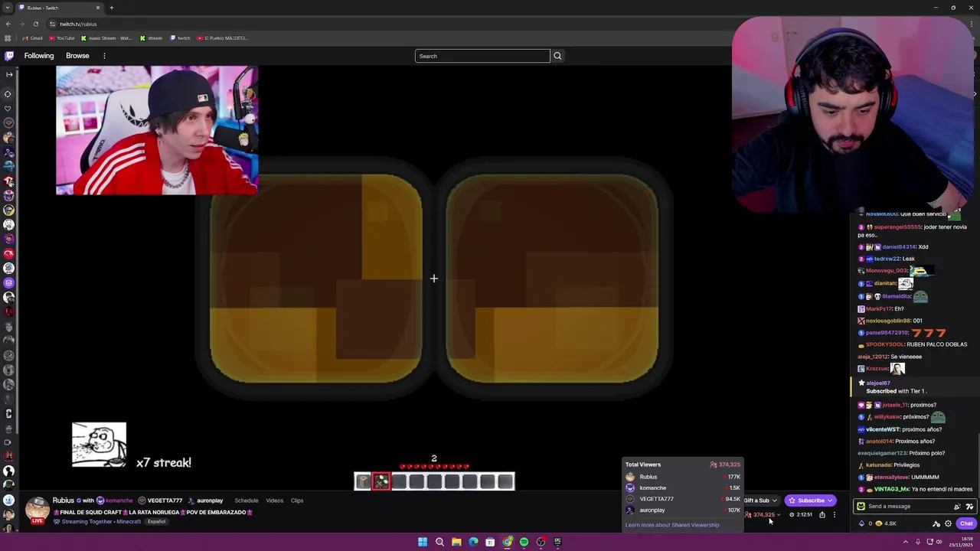
Task: Show hidden tray icons chevron
Action: (x=906, y=542)
